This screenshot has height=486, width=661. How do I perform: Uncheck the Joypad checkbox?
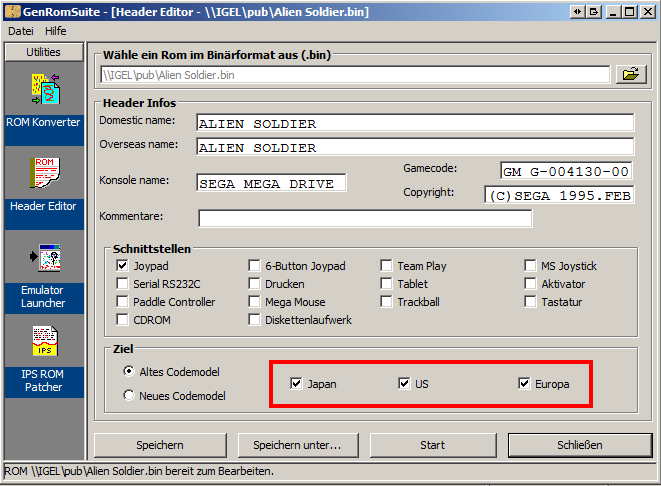click(122, 266)
